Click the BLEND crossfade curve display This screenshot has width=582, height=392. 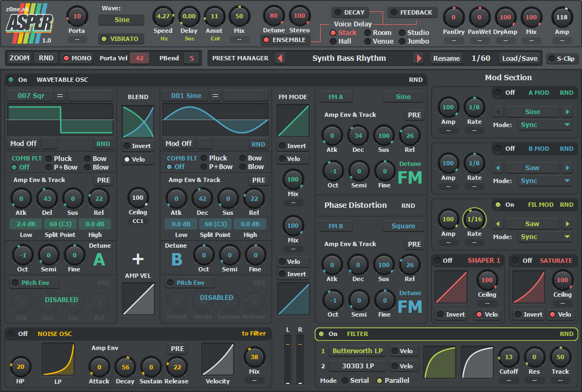pos(138,122)
